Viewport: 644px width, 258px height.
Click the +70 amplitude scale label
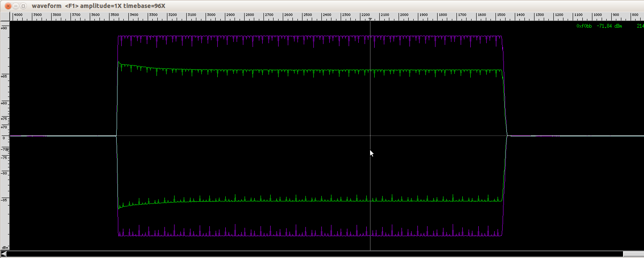pyautogui.click(x=4, y=127)
